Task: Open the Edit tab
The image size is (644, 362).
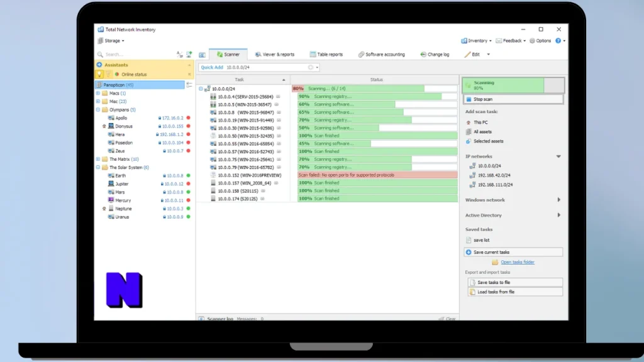Action: point(472,54)
